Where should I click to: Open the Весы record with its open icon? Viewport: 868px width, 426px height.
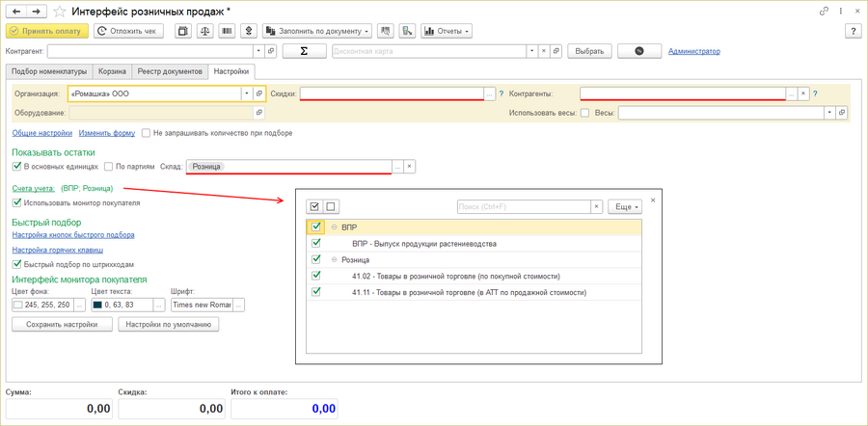pos(841,113)
